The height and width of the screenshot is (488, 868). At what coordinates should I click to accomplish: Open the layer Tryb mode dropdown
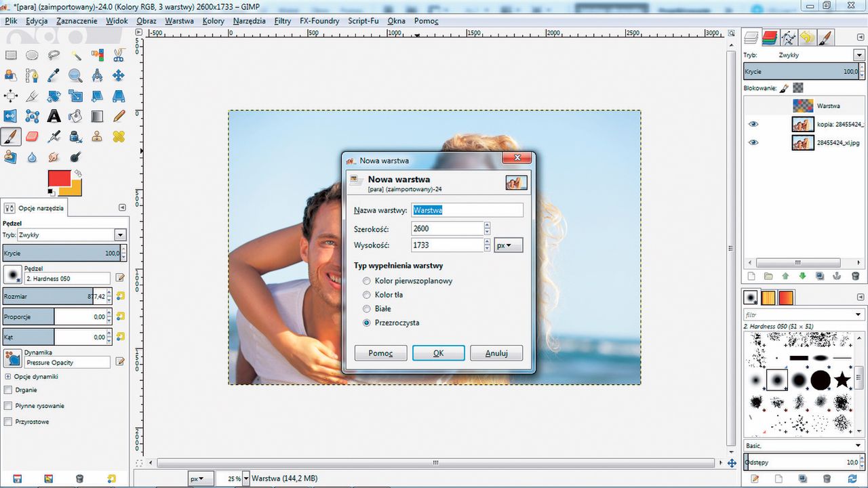[x=859, y=55]
